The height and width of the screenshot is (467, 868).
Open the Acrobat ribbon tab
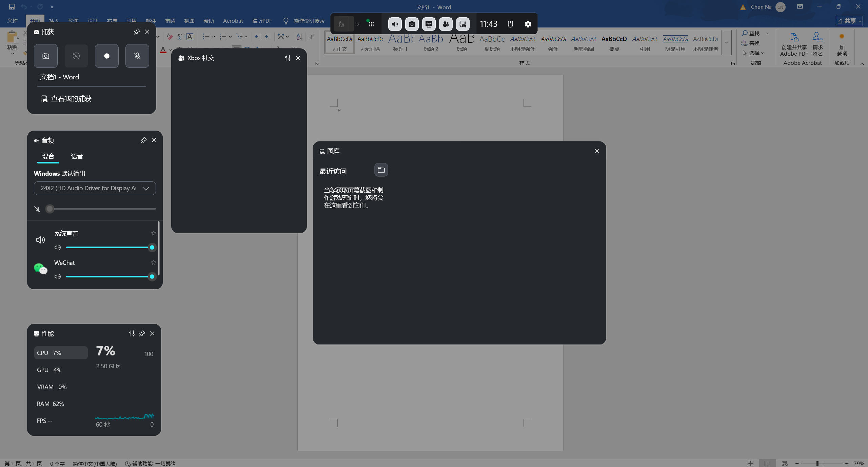pos(233,21)
